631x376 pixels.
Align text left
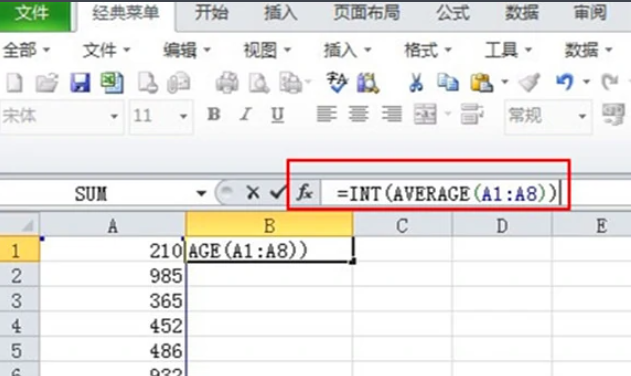[326, 114]
